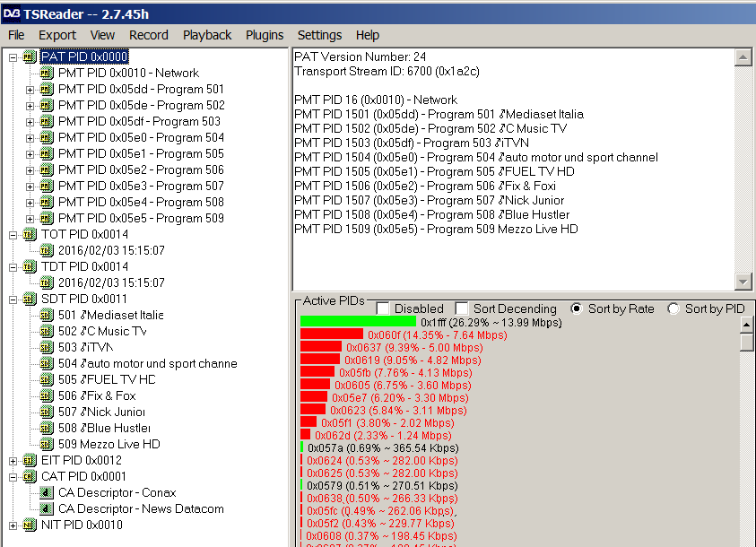
Task: Select the 505 FUEL TV HD service
Action: (x=107, y=379)
